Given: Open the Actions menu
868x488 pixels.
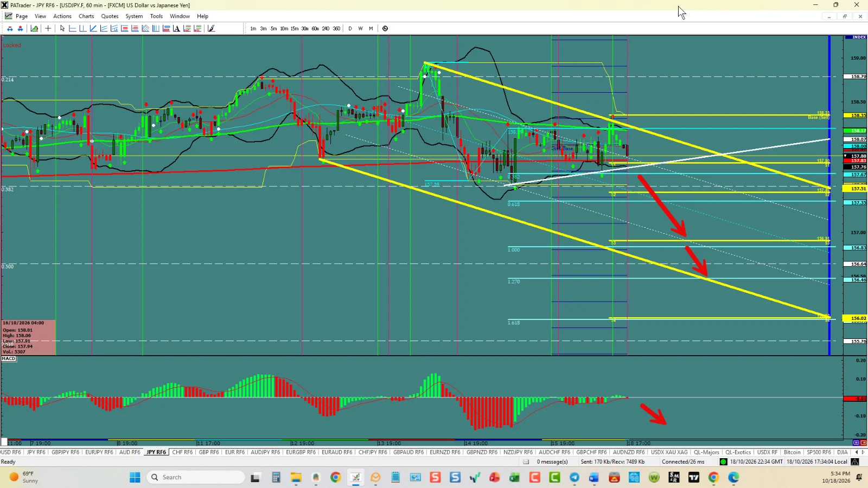Looking at the screenshot, I should [62, 16].
